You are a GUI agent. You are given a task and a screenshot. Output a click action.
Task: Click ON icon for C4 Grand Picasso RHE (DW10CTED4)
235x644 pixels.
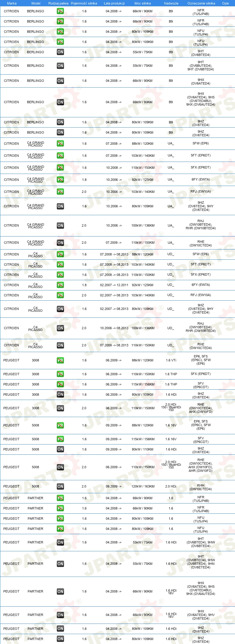(x=60, y=243)
